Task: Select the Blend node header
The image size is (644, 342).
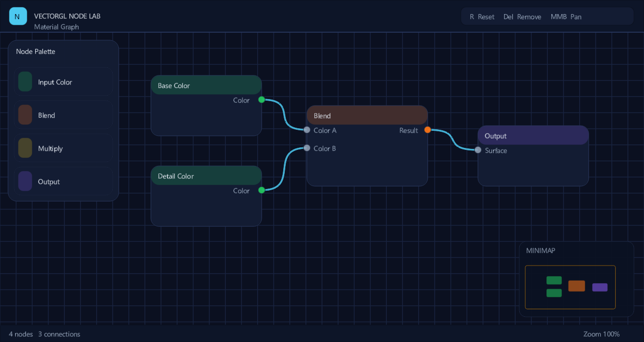Action: 367,115
